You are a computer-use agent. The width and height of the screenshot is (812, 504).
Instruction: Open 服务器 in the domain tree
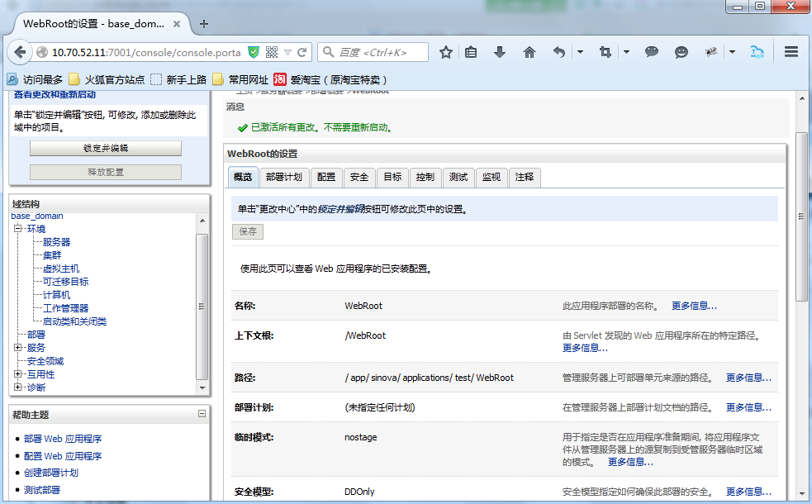[x=56, y=242]
